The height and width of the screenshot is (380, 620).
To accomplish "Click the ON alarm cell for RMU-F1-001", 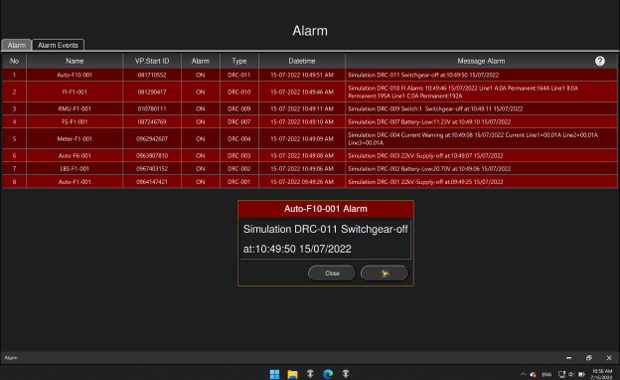I will point(200,109).
